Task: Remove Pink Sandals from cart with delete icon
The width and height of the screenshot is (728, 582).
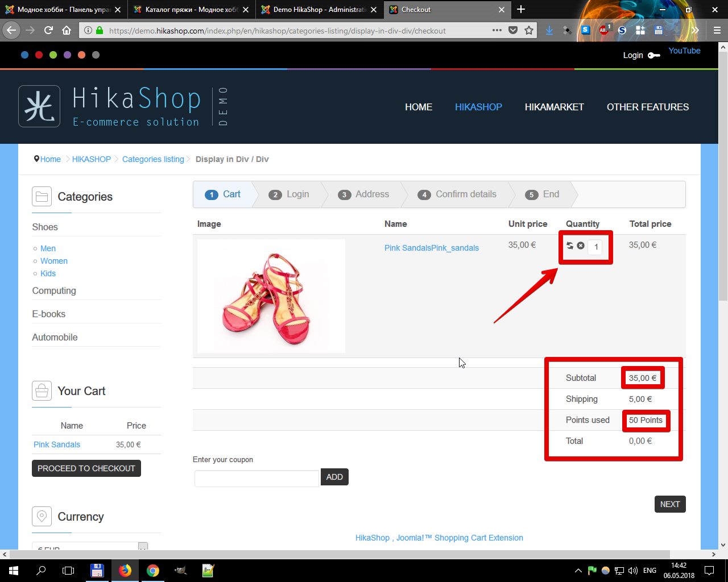Action: (581, 246)
